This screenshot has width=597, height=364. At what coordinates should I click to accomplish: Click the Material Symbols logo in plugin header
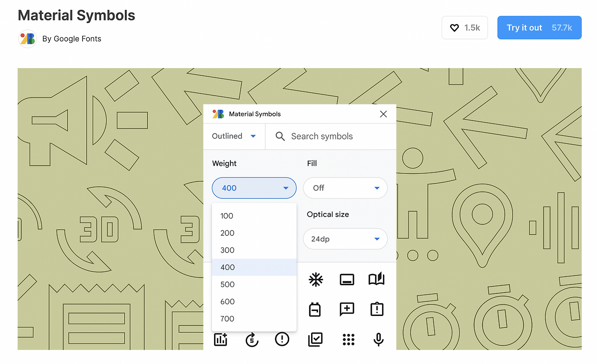pos(218,114)
